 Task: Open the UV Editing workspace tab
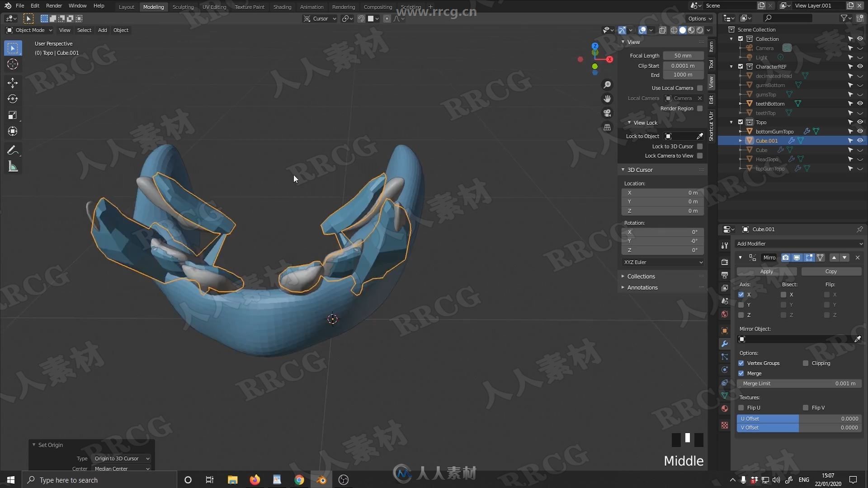[x=214, y=7]
